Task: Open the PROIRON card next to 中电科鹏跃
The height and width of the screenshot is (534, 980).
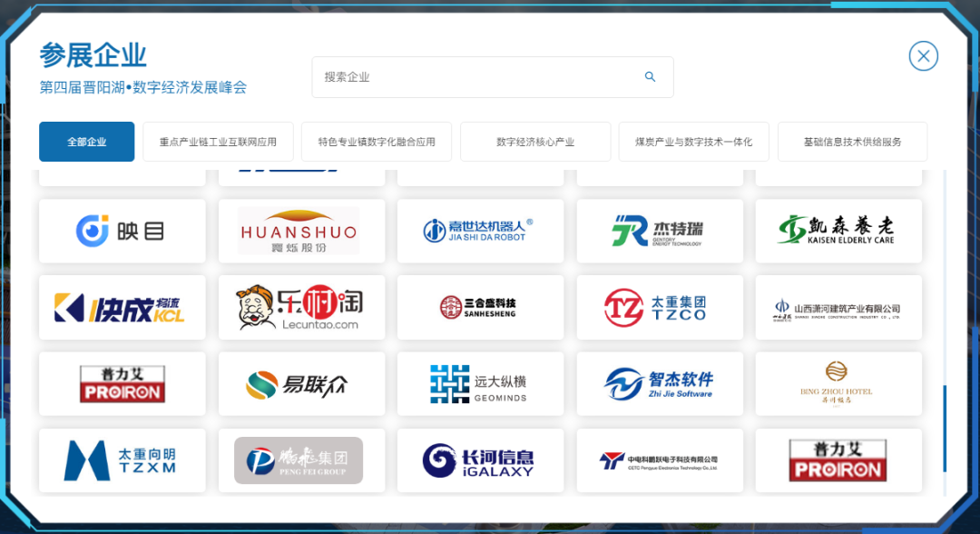Action: point(838,460)
